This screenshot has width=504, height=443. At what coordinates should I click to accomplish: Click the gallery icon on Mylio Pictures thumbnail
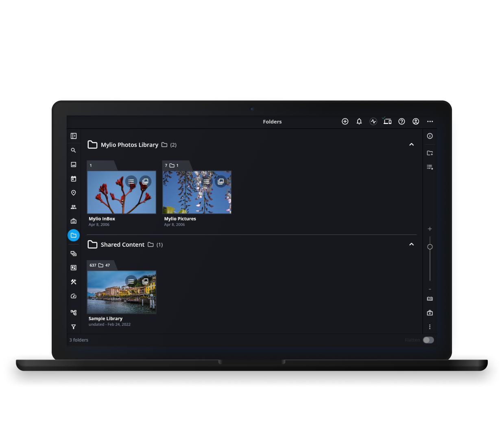[x=221, y=182]
